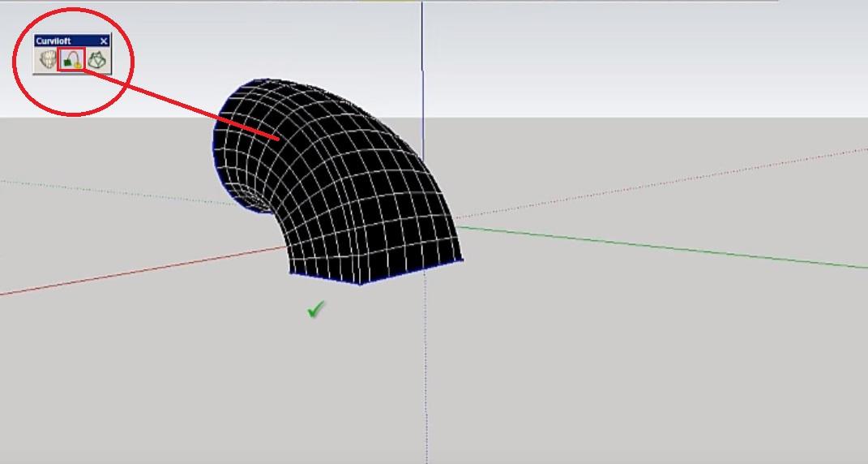Click the dotted blue axis below ground

[426, 373]
